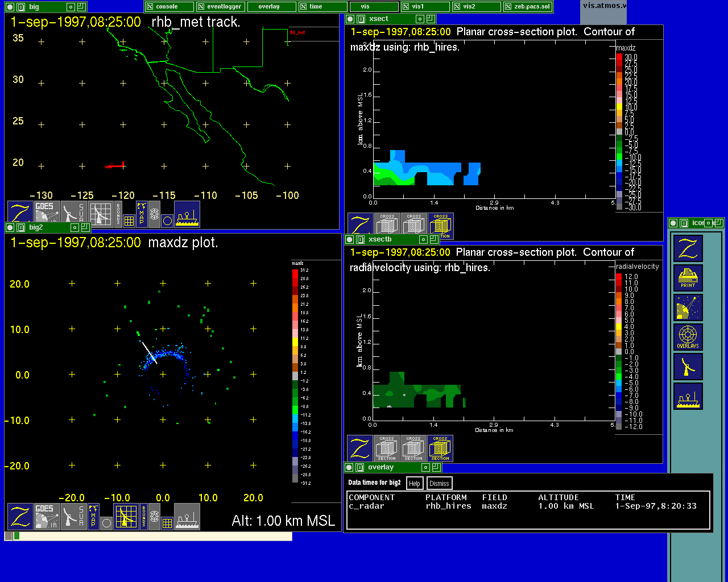The width and height of the screenshot is (728, 582).
Task: Switch to the console window tab
Action: (x=169, y=7)
